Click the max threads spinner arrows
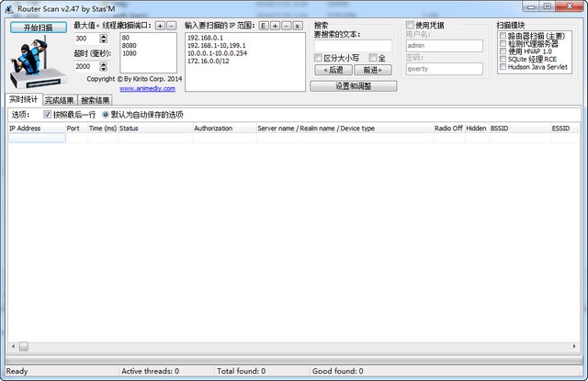The width and height of the screenshot is (588, 381). [x=104, y=39]
